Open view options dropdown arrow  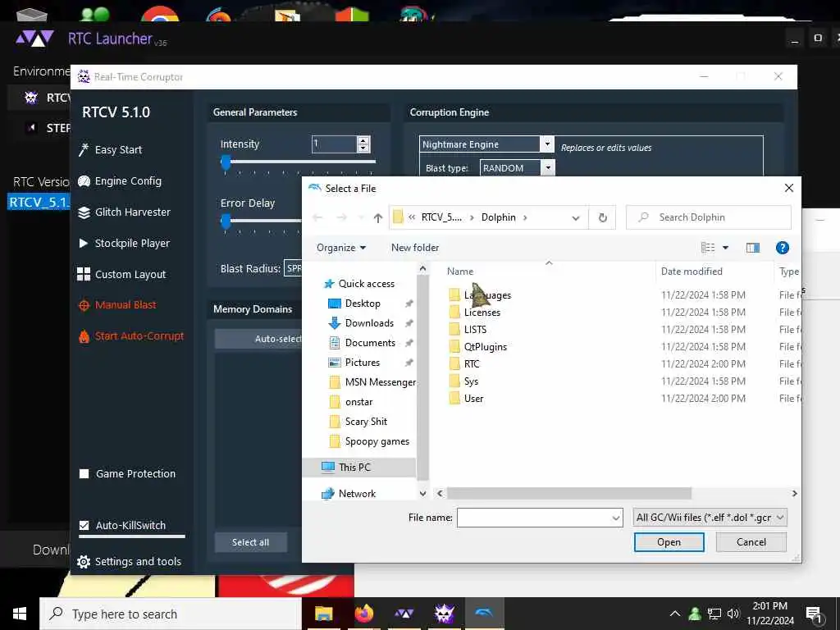point(725,248)
